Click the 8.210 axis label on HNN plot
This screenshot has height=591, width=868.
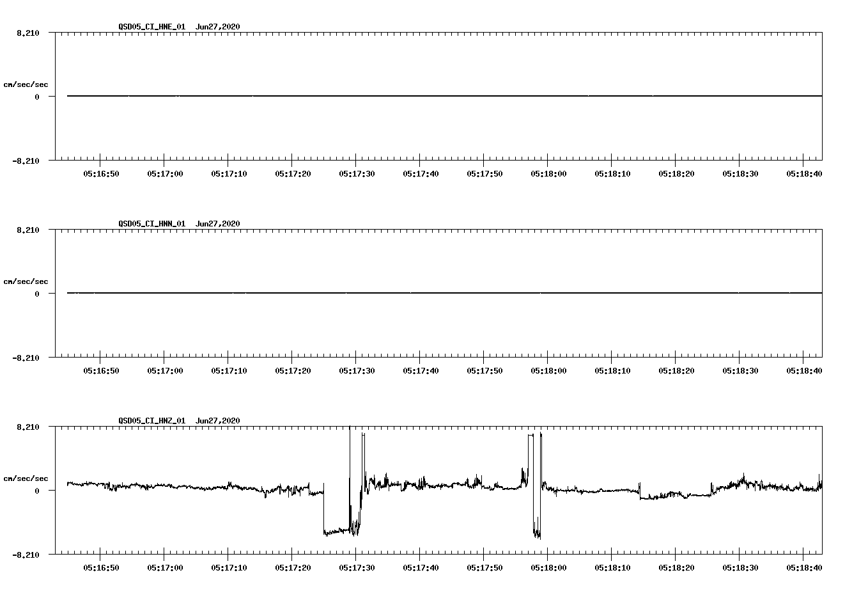[x=27, y=230]
